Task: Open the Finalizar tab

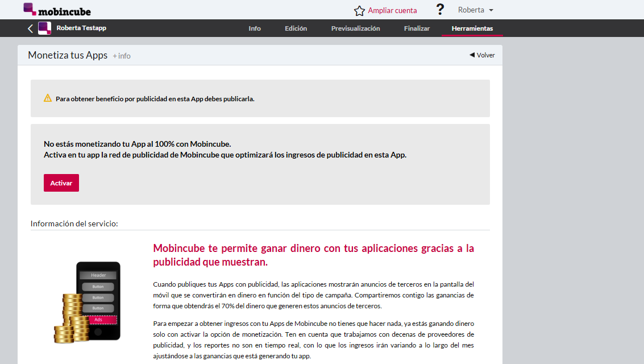Action: pyautogui.click(x=417, y=28)
